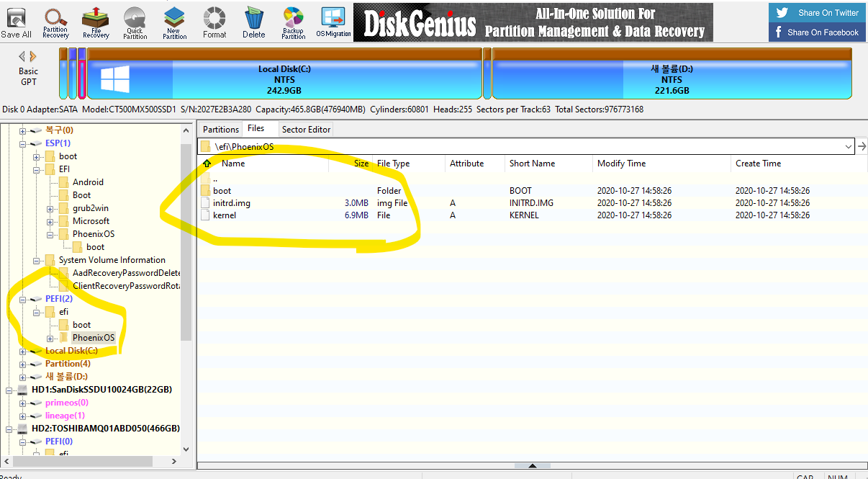Click the bottom pane collapse arrow
868x479 pixels.
533,466
